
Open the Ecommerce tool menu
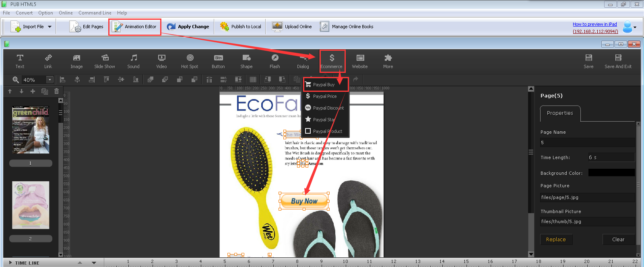point(332,61)
